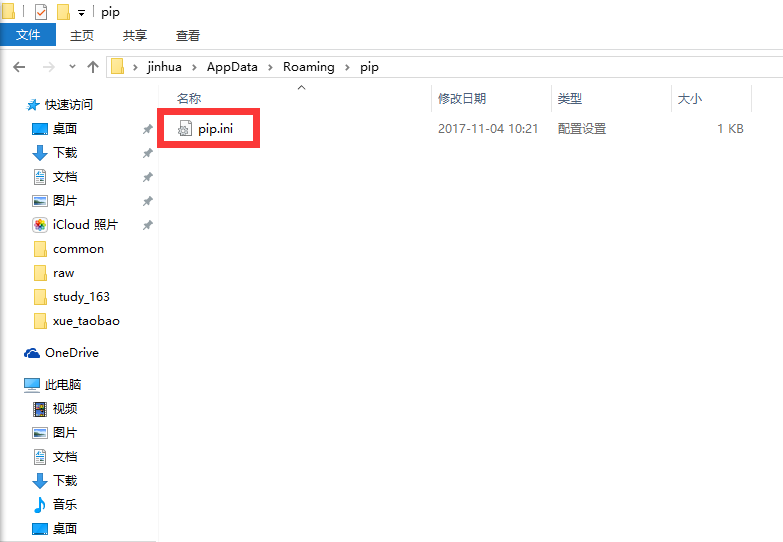Screen dimensions: 783x542
Task: Open the xue_taobao folder
Action: (x=86, y=321)
